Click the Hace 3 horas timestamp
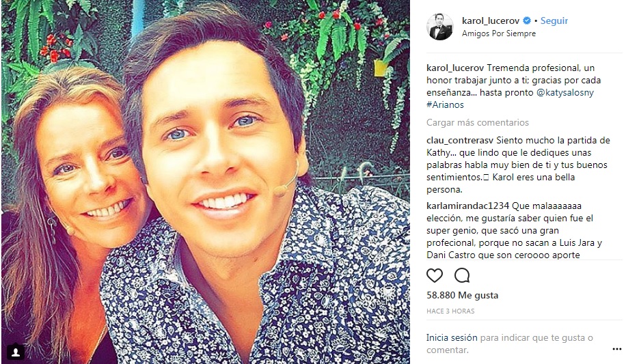The height and width of the screenshot is (364, 626). (450, 311)
